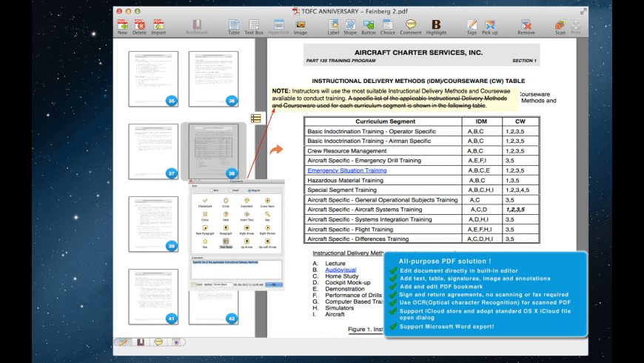
Task: Select the Mini icon size radio button
Action: tap(212, 190)
